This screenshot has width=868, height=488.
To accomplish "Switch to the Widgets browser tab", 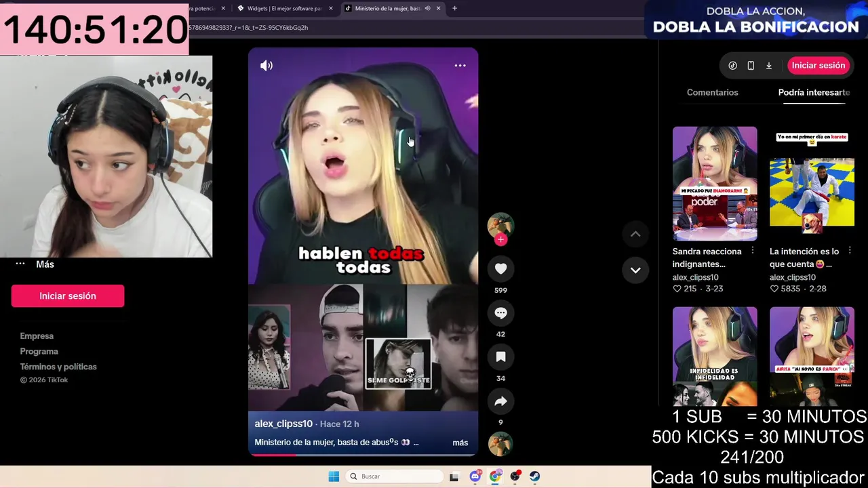I will click(283, 8).
